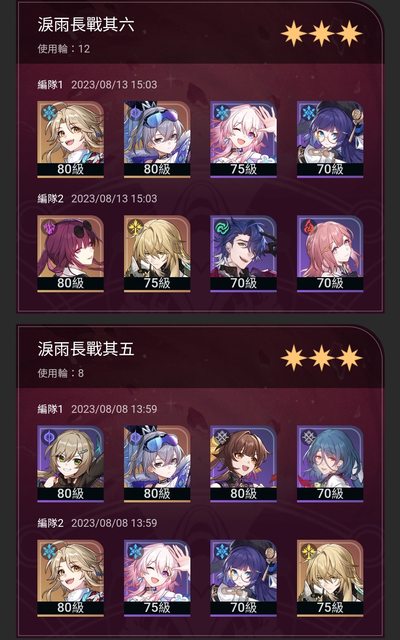Click the physical element icon on blue-haired Natasha

(308, 437)
